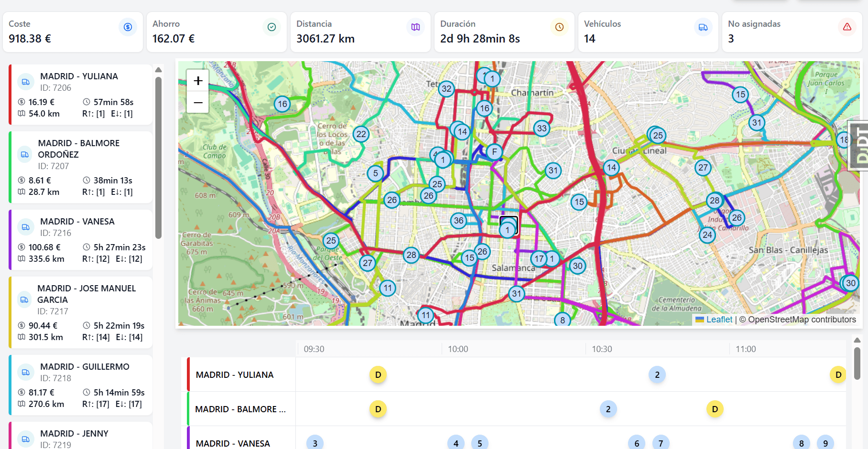The image size is (868, 449).
Task: Select the MADRID - JOSE MANUEL GARCIA card
Action: [81, 312]
